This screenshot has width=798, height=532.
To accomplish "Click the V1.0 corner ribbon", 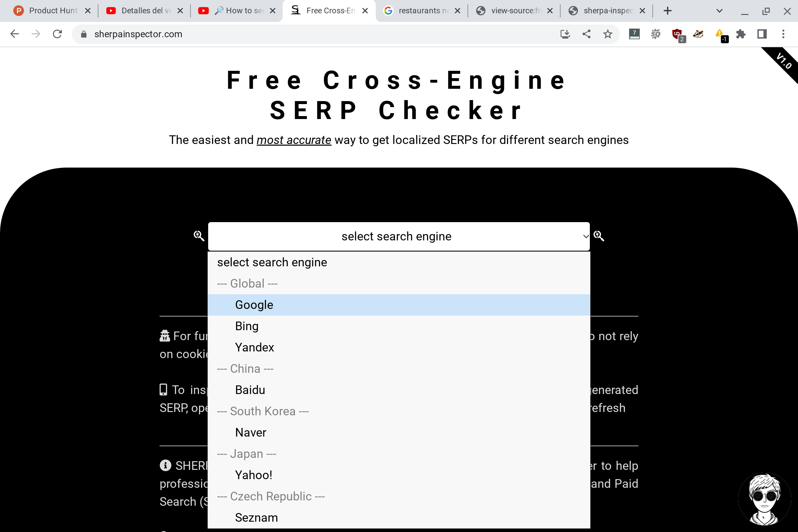I will click(783, 61).
